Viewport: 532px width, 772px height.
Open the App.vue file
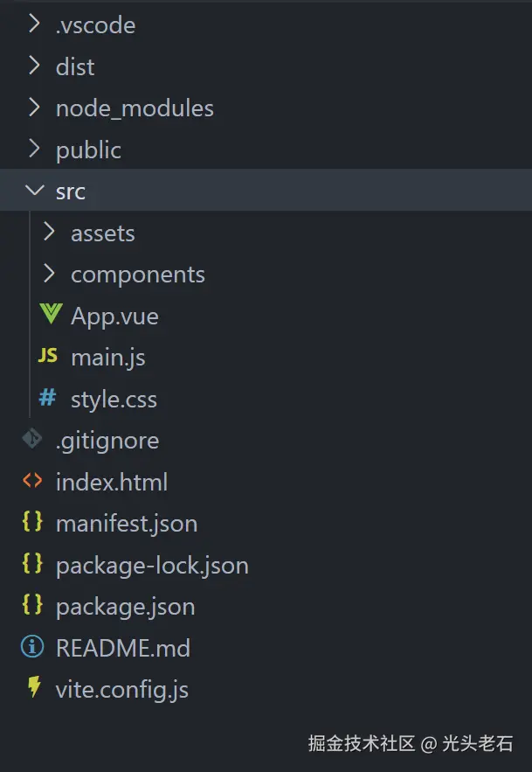114,316
